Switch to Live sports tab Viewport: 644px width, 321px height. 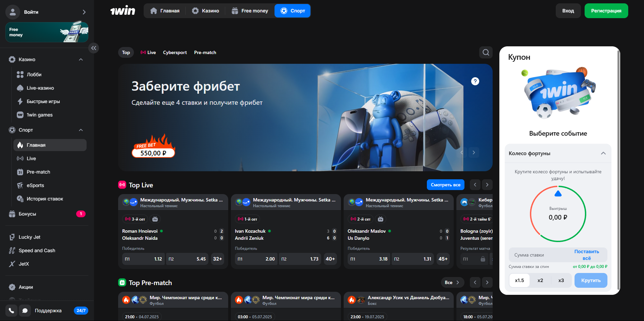coord(148,52)
